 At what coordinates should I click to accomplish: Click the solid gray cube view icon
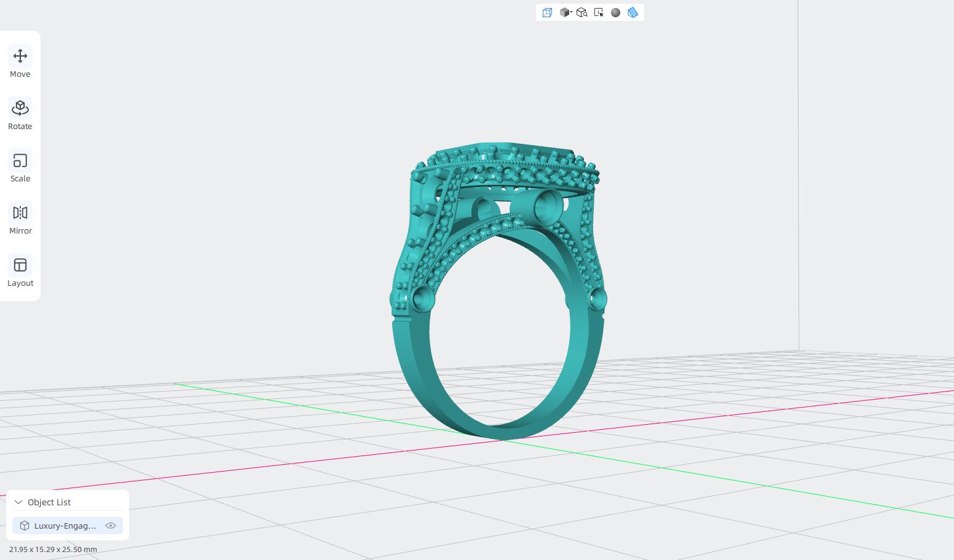564,12
